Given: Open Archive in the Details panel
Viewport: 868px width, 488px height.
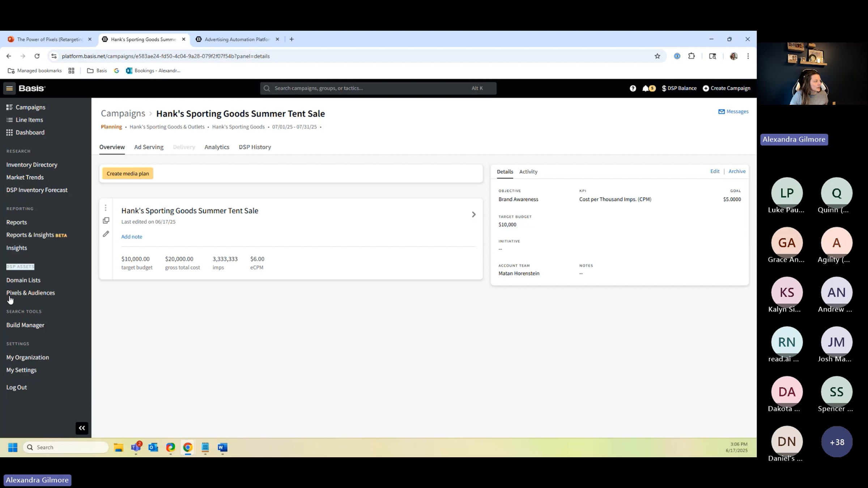Looking at the screenshot, I should (737, 171).
